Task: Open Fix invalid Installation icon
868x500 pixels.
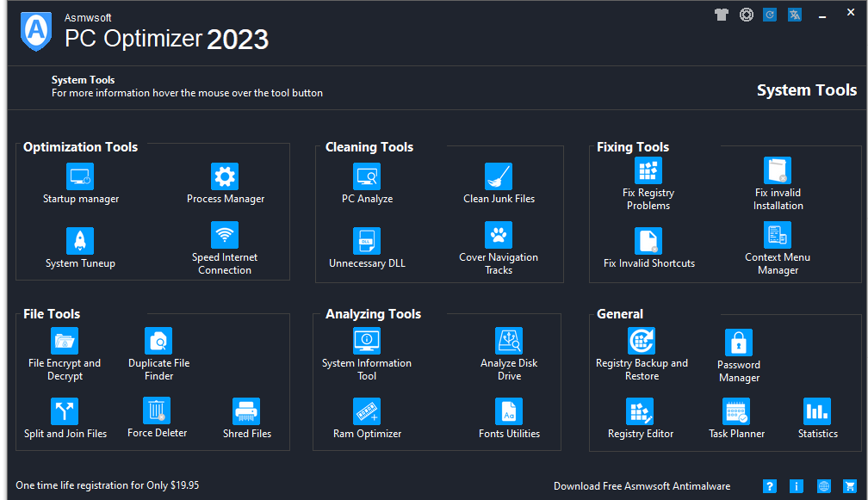Action: pos(778,170)
